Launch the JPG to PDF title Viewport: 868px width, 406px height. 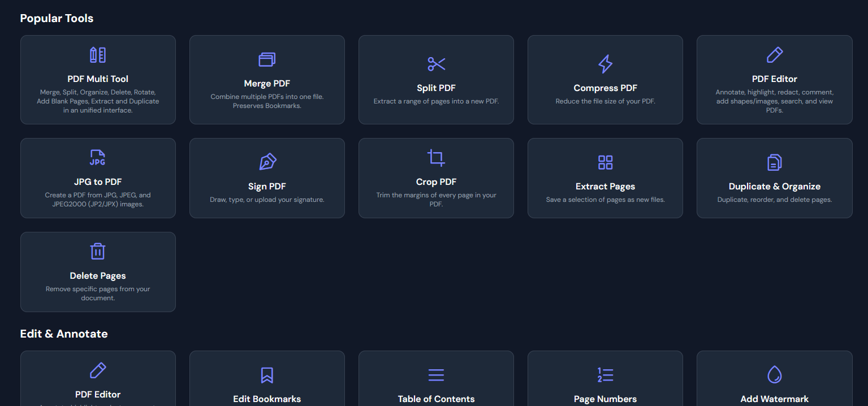(x=98, y=182)
